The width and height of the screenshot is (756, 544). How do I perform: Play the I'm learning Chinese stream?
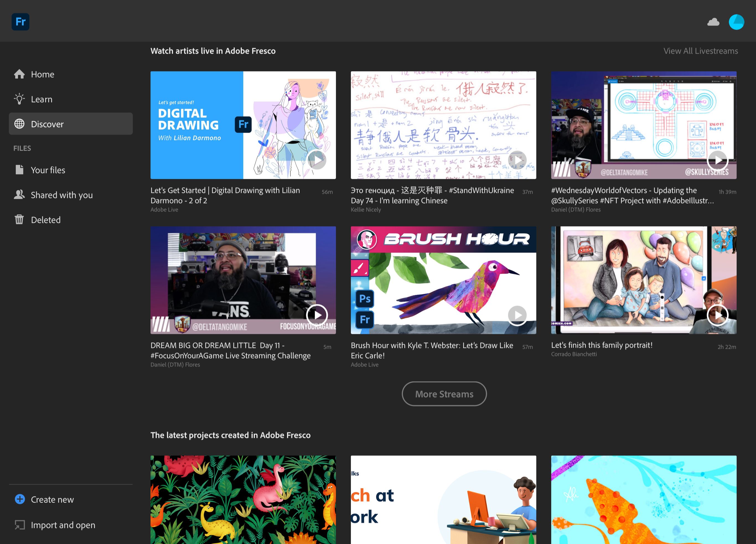tap(517, 160)
